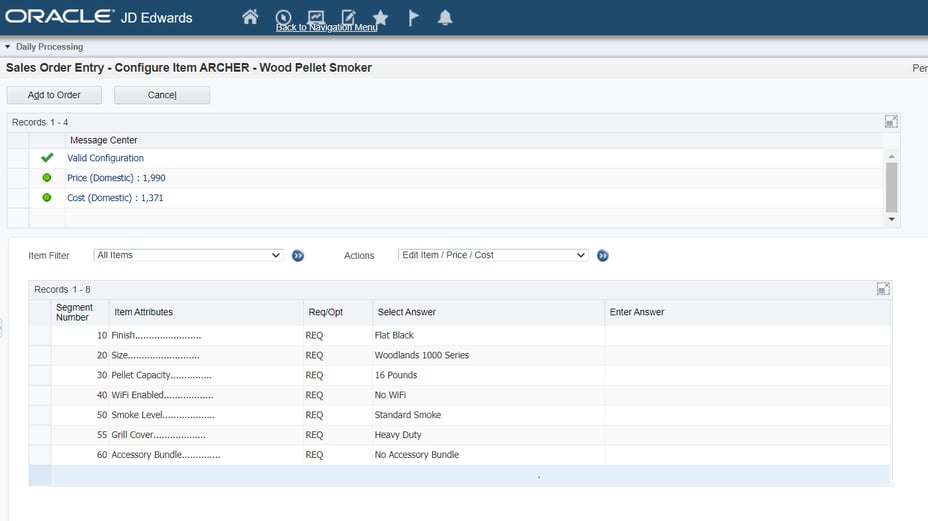The image size is (928, 521).
Task: Click the flag icon in header
Action: point(413,17)
